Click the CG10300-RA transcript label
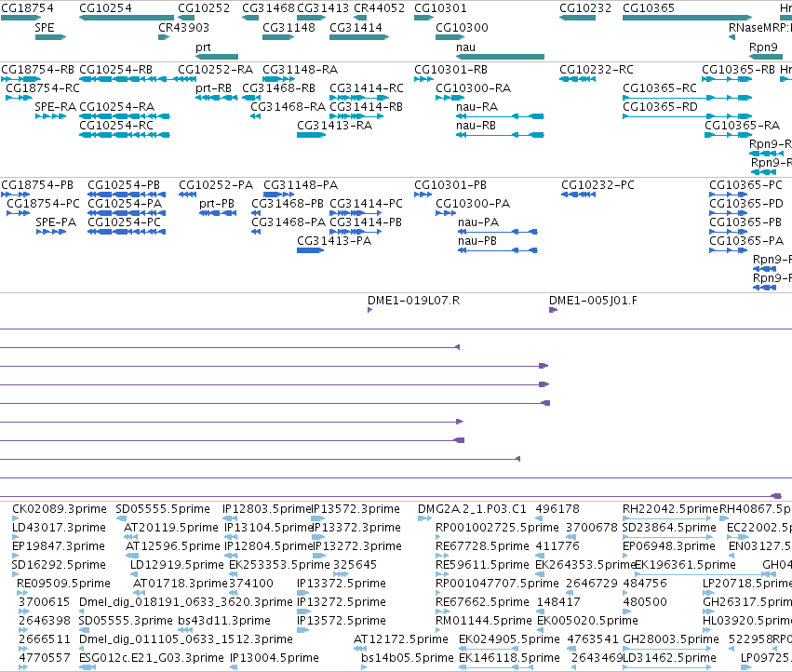792x672 pixels. [x=474, y=88]
